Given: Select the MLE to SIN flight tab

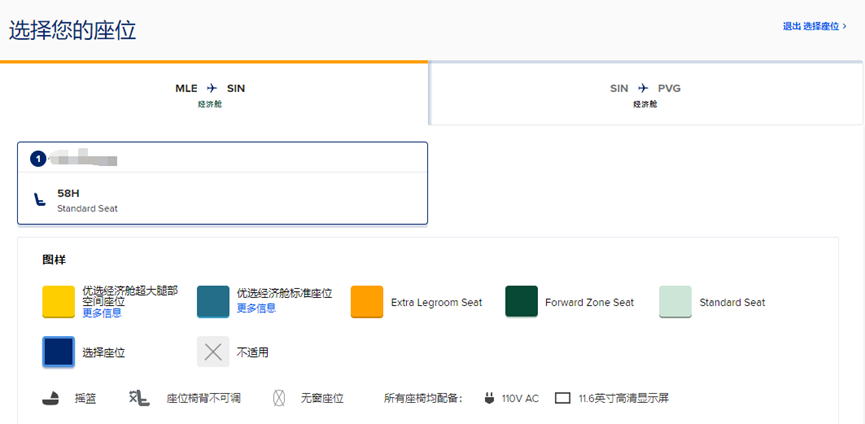Looking at the screenshot, I should pos(212,94).
